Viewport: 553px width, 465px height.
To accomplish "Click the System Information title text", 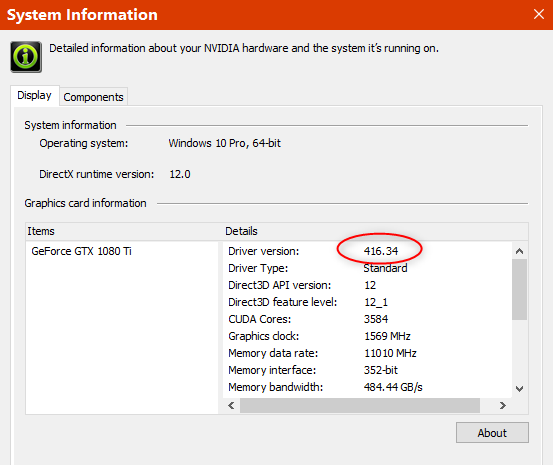I will pyautogui.click(x=82, y=15).
